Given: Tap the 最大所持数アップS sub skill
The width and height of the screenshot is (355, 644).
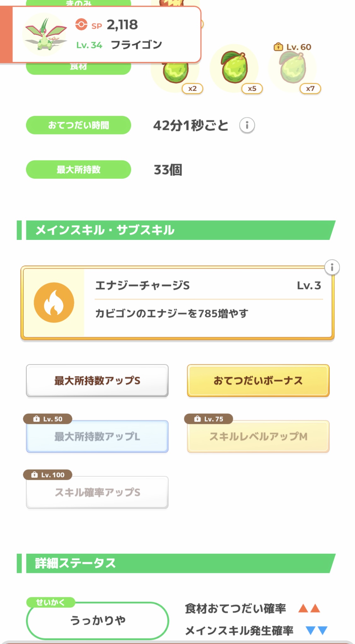Looking at the screenshot, I should 97,381.
